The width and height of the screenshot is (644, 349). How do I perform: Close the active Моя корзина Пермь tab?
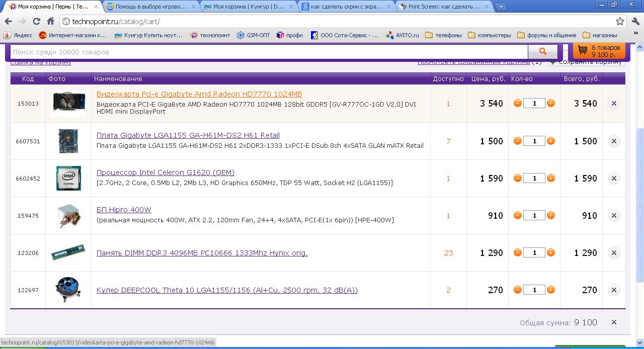pyautogui.click(x=97, y=7)
